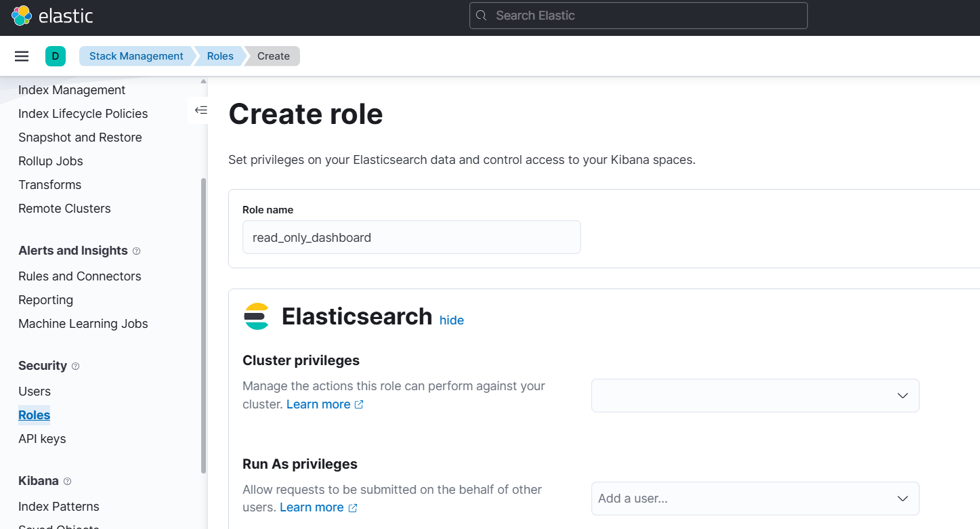Open Index Patterns under Kibana

click(x=59, y=507)
